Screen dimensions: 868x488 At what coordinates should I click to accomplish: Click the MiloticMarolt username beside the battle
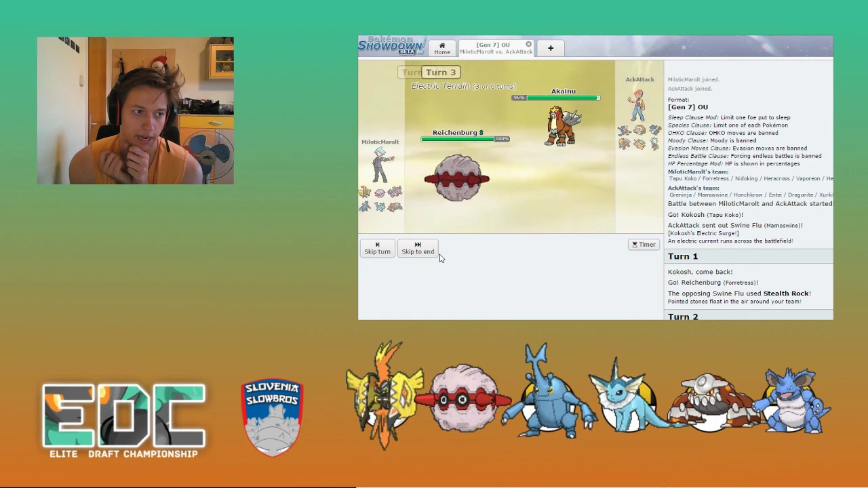click(x=380, y=142)
